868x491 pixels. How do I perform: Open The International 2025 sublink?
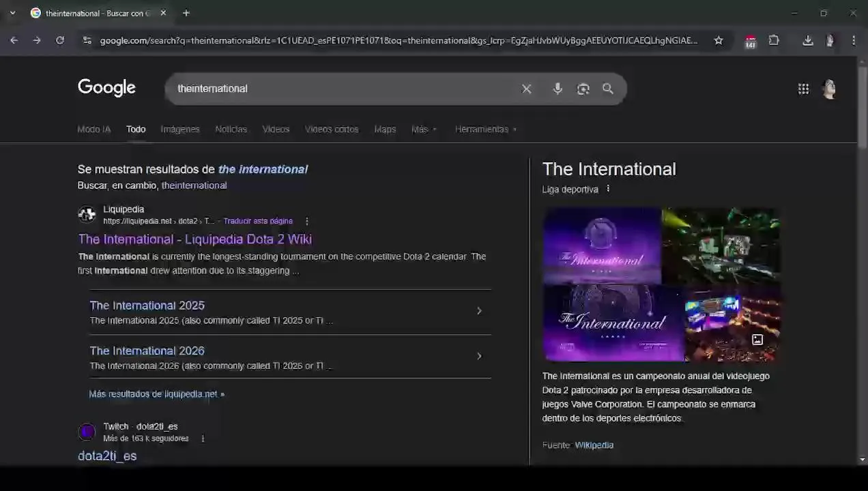(147, 306)
